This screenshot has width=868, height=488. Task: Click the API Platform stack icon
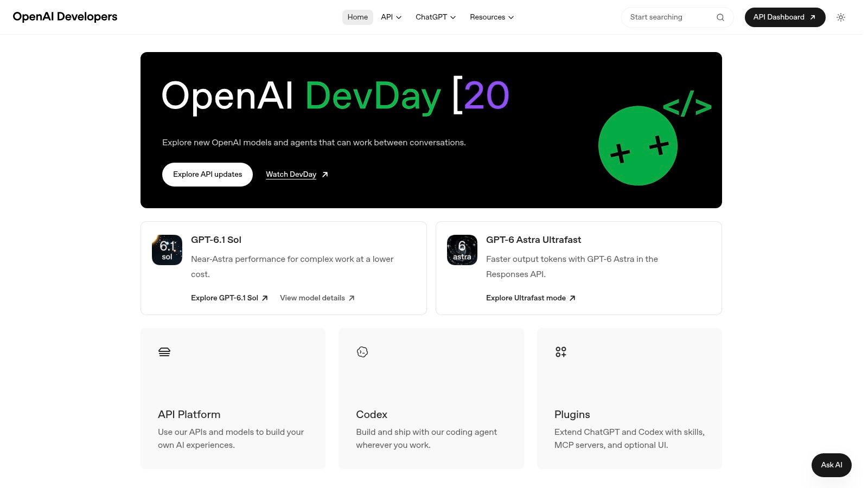pos(164,352)
